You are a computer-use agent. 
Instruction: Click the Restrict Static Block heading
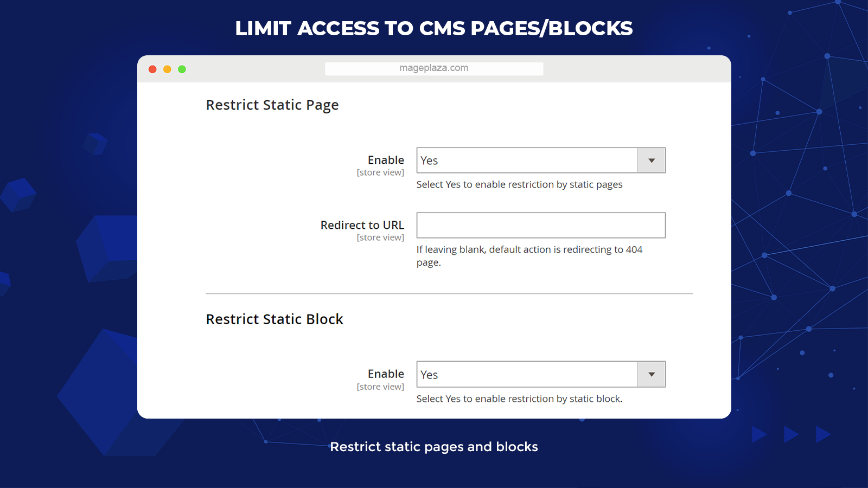pyautogui.click(x=275, y=319)
